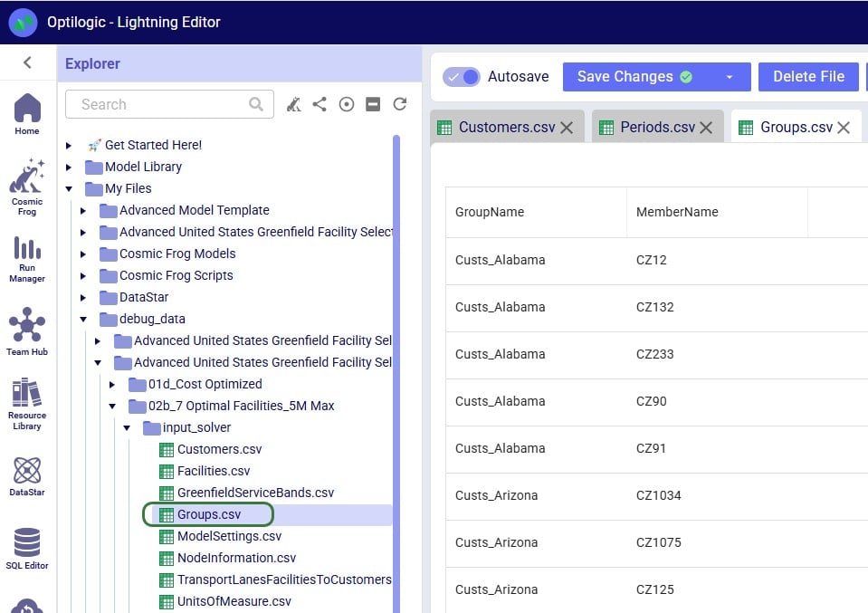
Task: Collapse the My Files folder
Action: [69, 189]
